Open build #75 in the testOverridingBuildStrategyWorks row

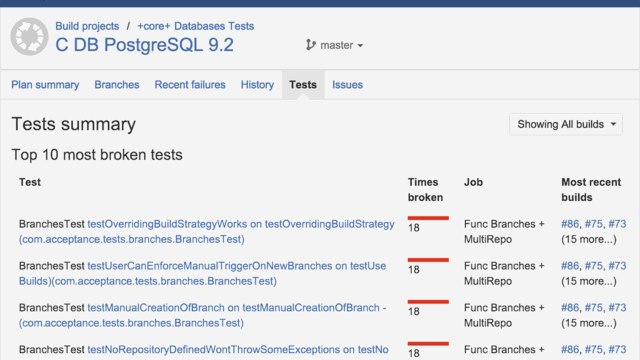(593, 224)
